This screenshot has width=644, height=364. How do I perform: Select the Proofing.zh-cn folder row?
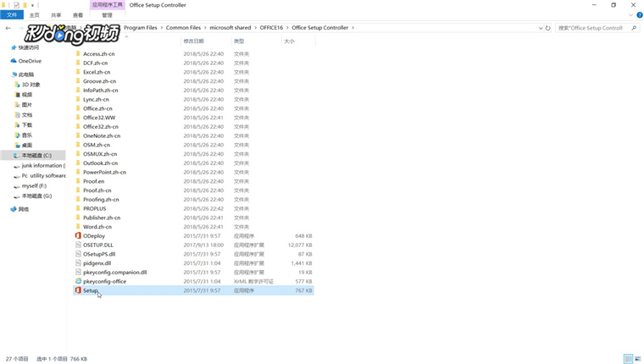(x=193, y=200)
